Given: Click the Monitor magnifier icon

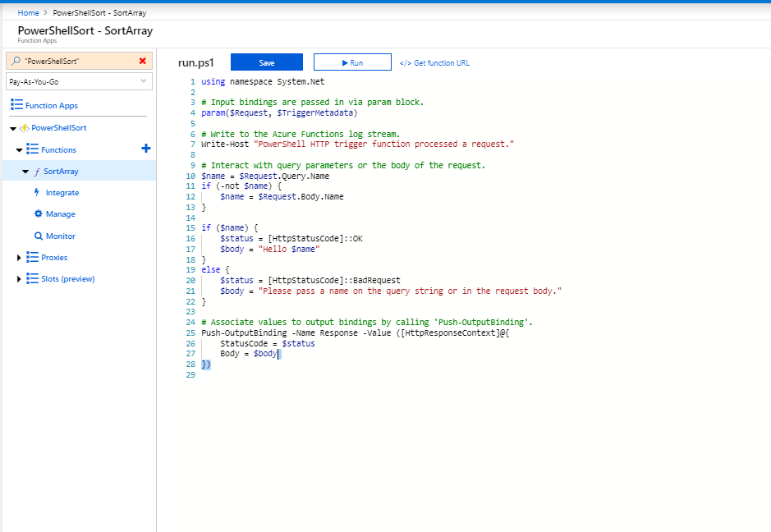Looking at the screenshot, I should (39, 236).
